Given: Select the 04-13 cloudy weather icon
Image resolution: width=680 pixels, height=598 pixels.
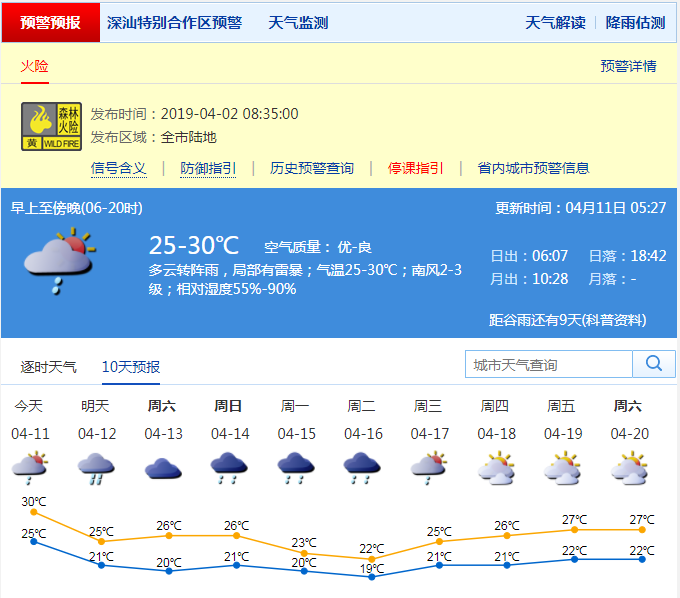Looking at the screenshot, I should (x=163, y=468).
